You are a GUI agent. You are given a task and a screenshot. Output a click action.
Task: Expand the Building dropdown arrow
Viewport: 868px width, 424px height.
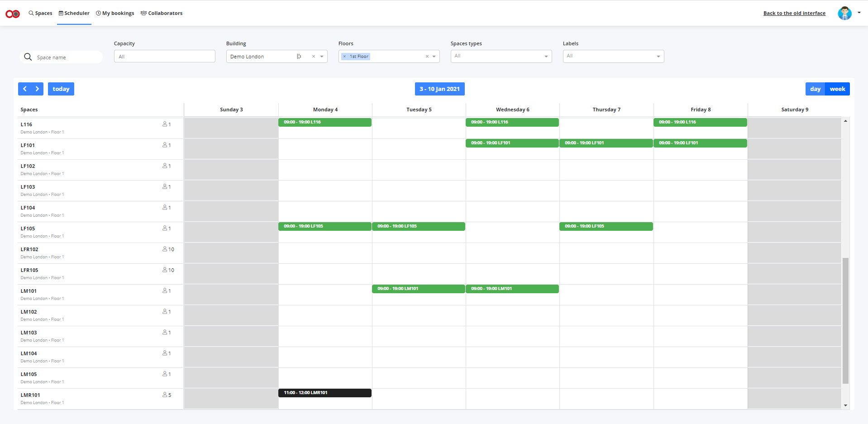click(x=322, y=57)
